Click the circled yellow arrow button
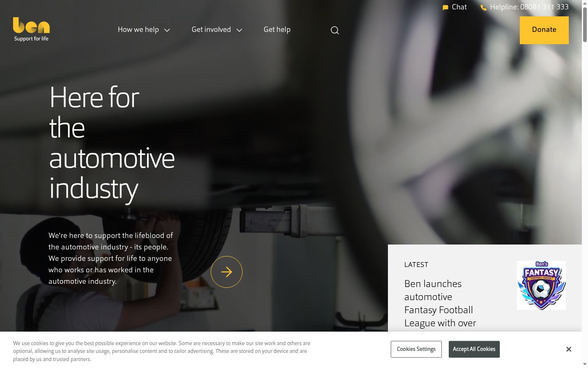Viewport: 588px width, 368px height. tap(227, 272)
